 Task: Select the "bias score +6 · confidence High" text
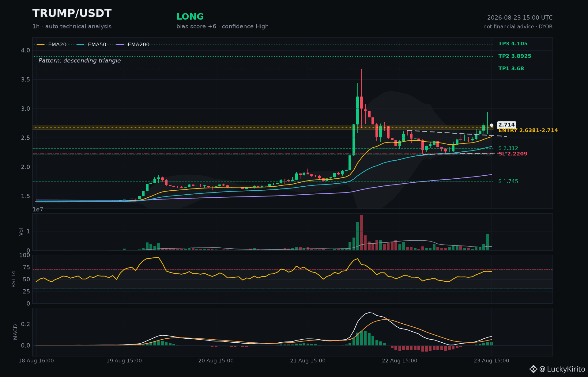(222, 26)
